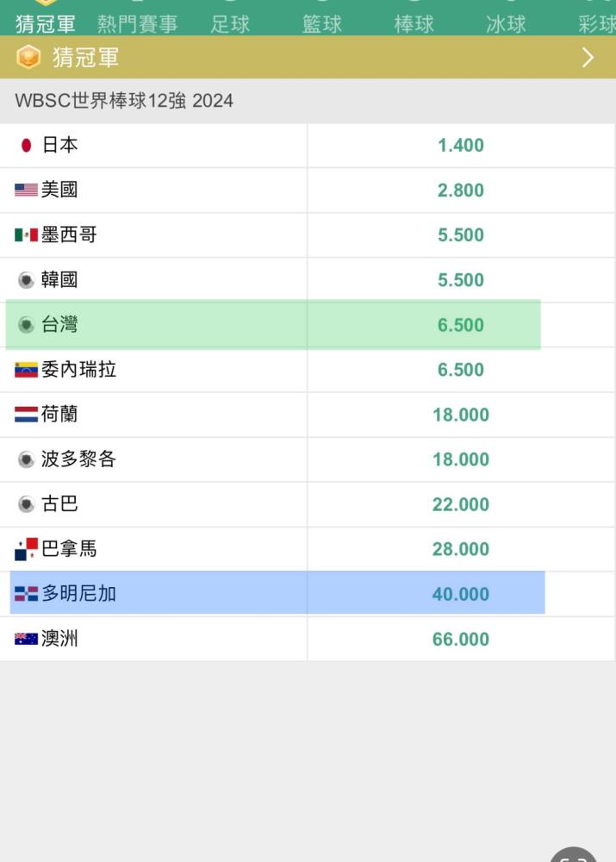Click the United States flag icon
Image resolution: width=616 pixels, height=862 pixels.
(x=26, y=190)
